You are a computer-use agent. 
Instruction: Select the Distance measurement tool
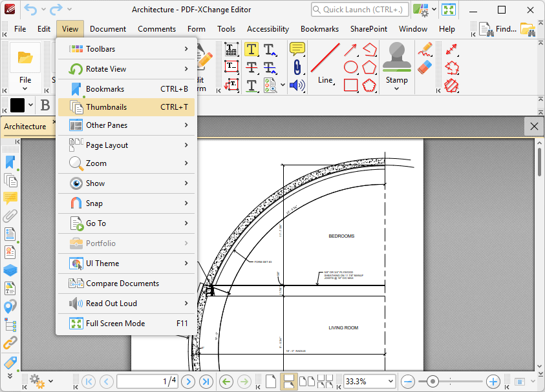tap(451, 49)
